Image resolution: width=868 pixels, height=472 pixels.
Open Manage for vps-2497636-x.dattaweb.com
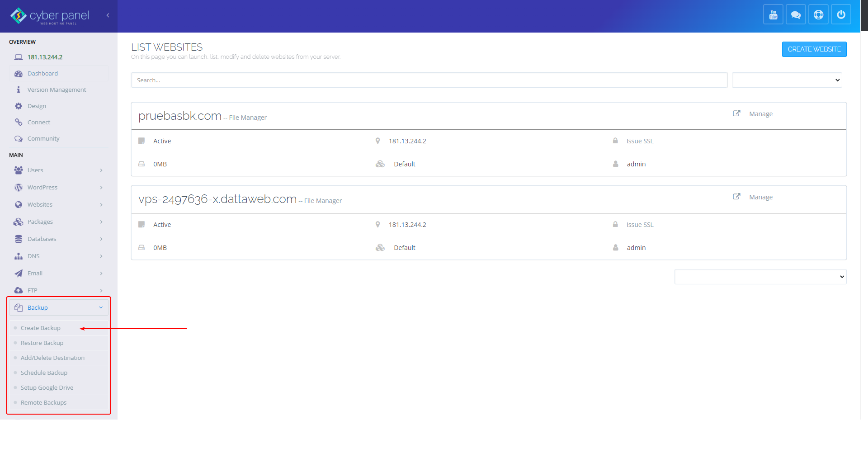pyautogui.click(x=761, y=197)
